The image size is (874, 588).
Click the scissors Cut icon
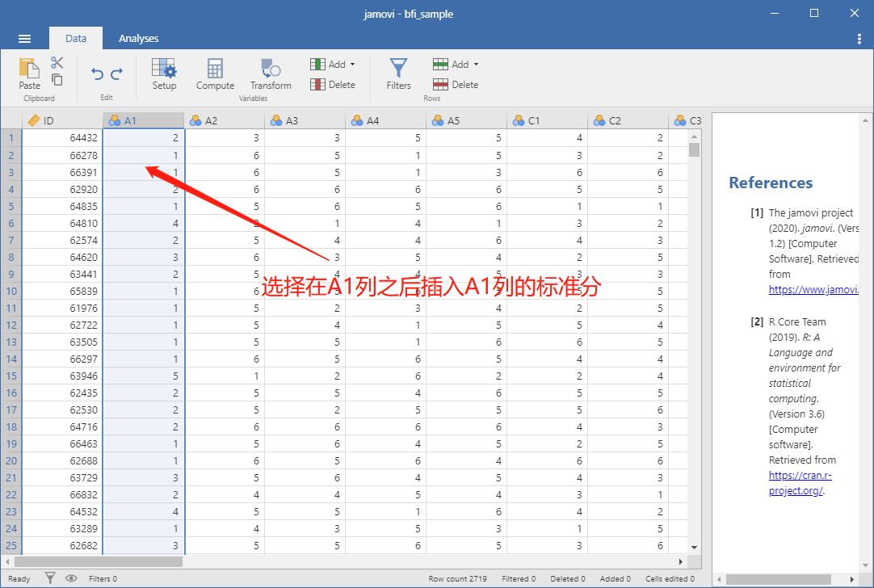57,62
